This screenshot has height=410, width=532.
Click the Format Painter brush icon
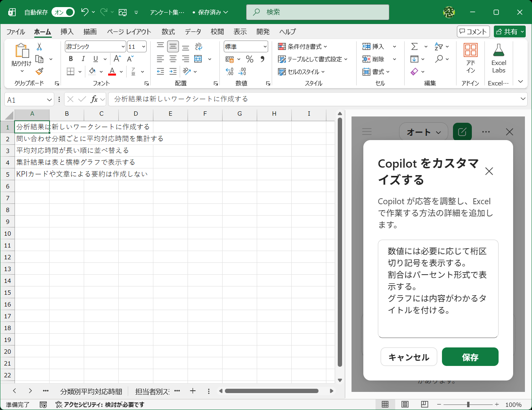coord(39,71)
